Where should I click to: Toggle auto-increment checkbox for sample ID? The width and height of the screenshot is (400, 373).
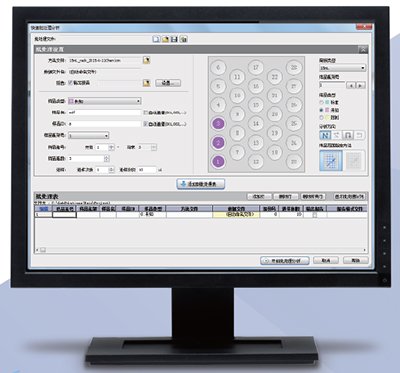click(145, 124)
